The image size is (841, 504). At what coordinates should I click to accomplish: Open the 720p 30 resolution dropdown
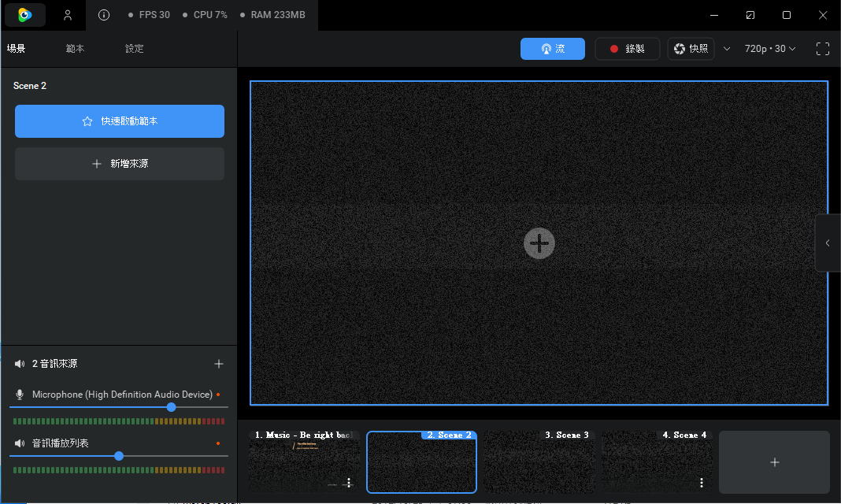click(x=769, y=49)
